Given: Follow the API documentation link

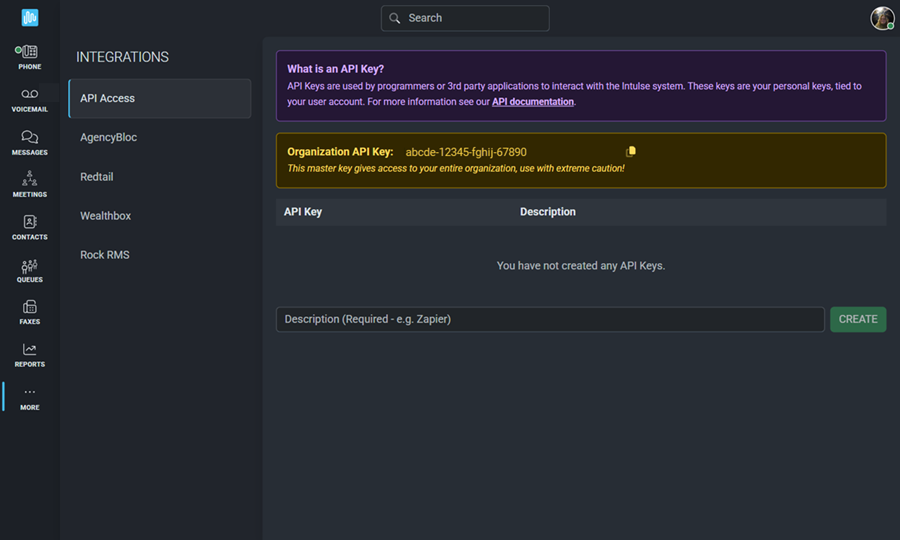Looking at the screenshot, I should pyautogui.click(x=533, y=102).
